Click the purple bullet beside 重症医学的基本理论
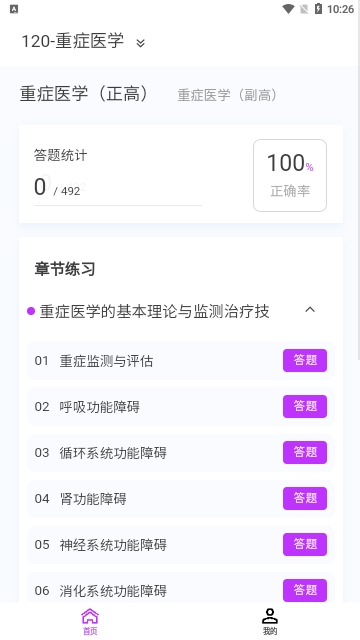Image resolution: width=360 pixels, height=640 pixels. (x=31, y=311)
